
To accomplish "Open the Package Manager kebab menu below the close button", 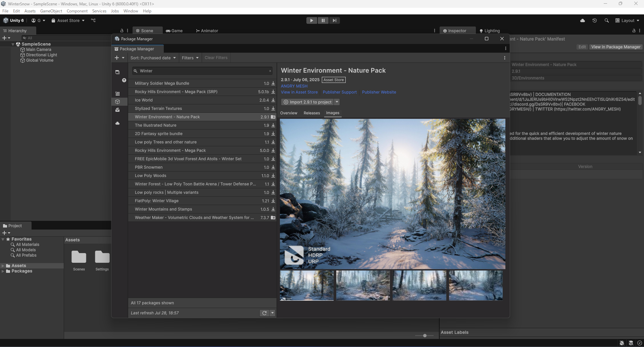I will point(506,49).
